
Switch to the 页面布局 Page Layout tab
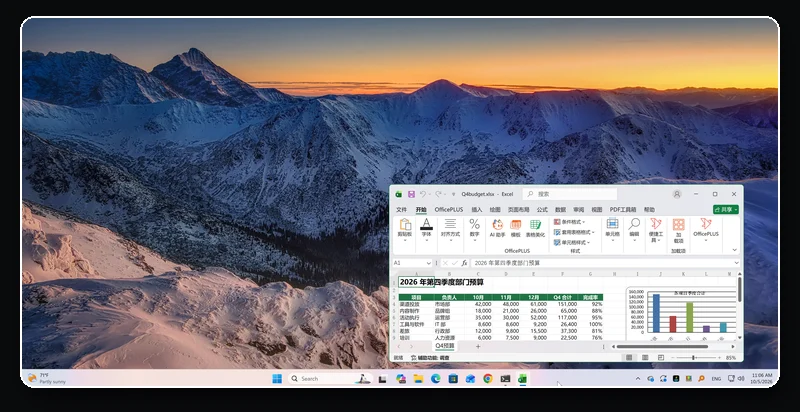tap(519, 210)
